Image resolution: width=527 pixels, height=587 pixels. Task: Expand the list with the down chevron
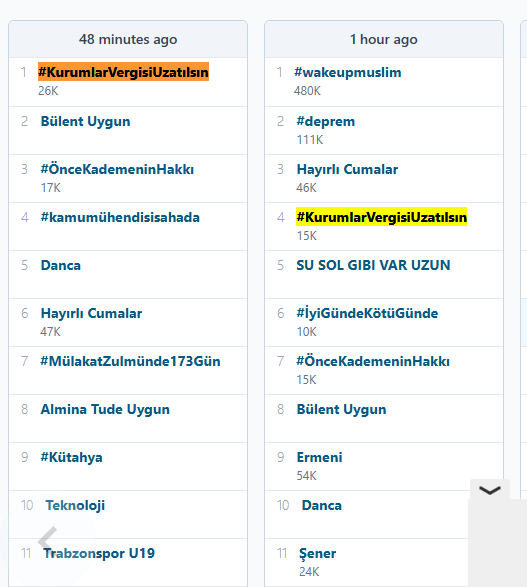coord(490,490)
